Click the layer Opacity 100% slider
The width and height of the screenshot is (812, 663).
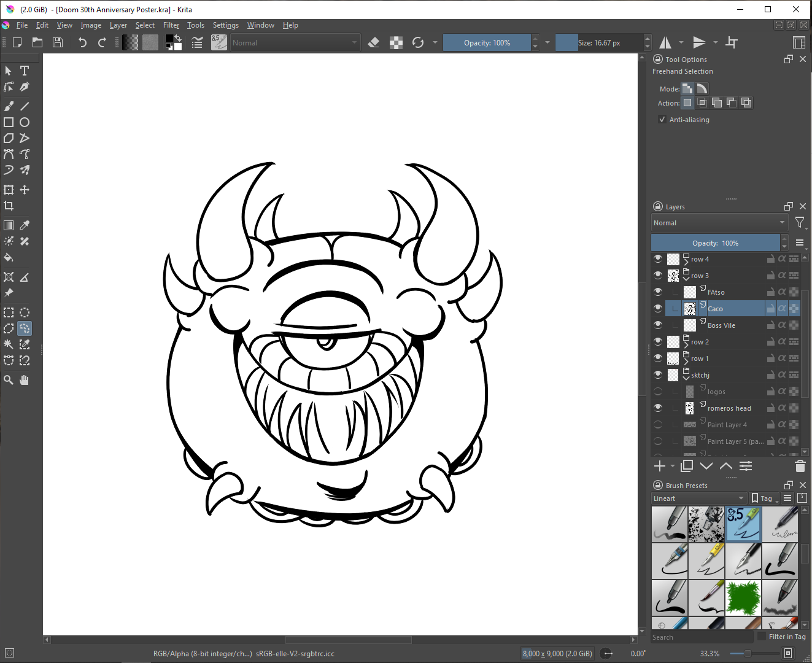[715, 242]
